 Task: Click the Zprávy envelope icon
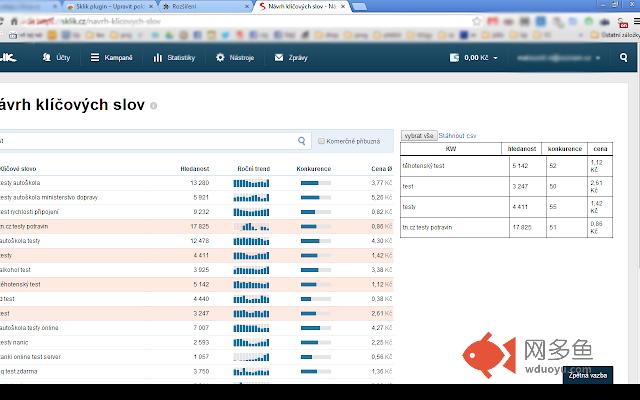pyautogui.click(x=279, y=58)
